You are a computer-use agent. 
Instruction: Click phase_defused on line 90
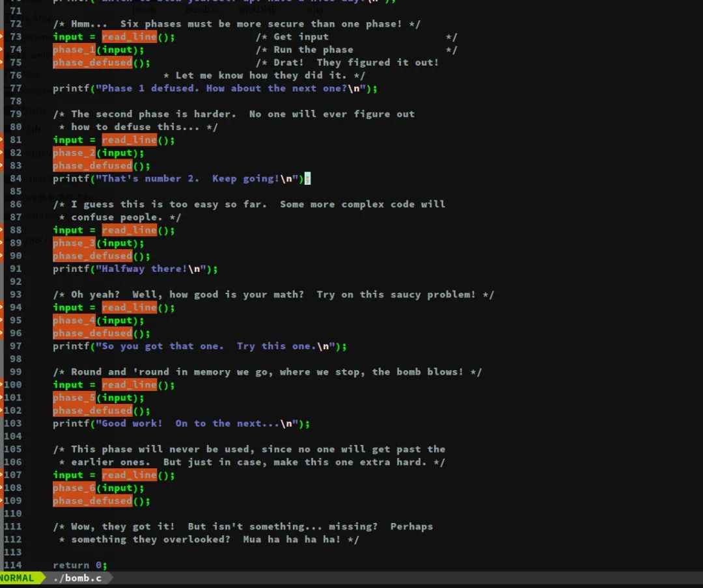[x=92, y=256]
